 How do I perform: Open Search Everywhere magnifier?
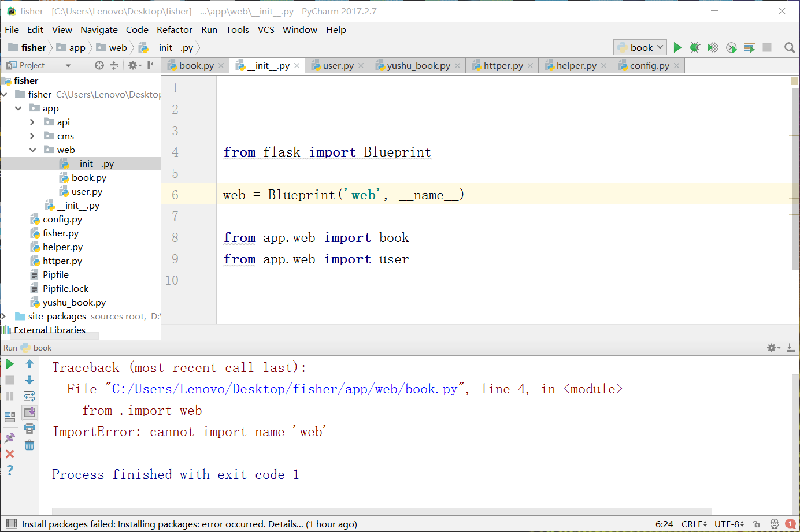(x=790, y=47)
